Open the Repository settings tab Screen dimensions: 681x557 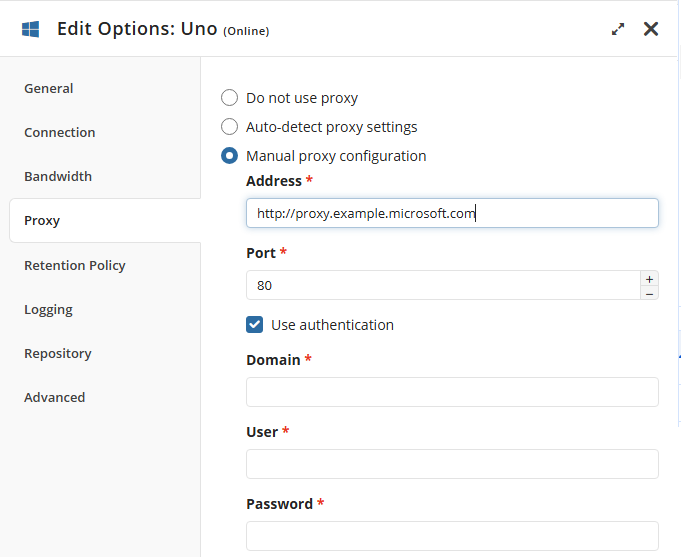[x=58, y=353]
